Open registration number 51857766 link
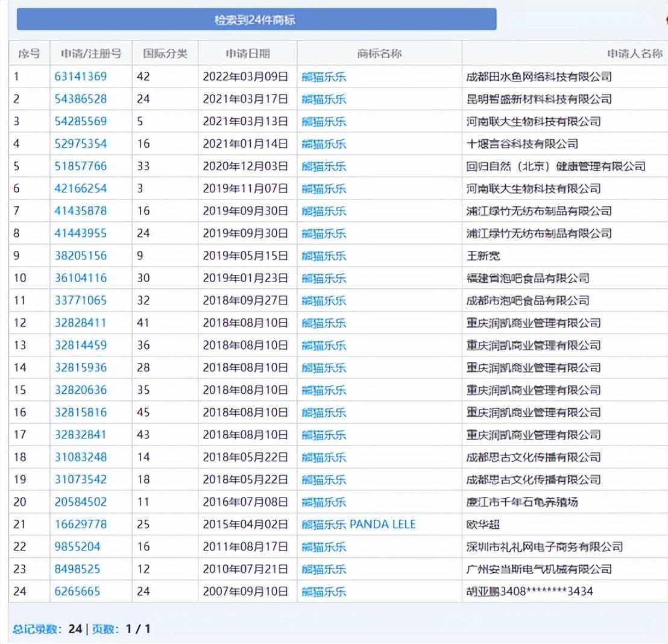668x644 pixels. point(81,166)
